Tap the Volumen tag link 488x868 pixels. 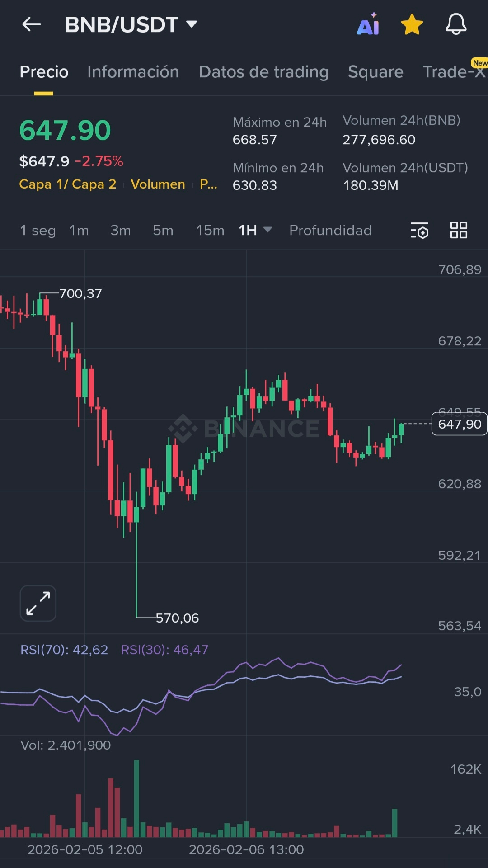pyautogui.click(x=158, y=184)
